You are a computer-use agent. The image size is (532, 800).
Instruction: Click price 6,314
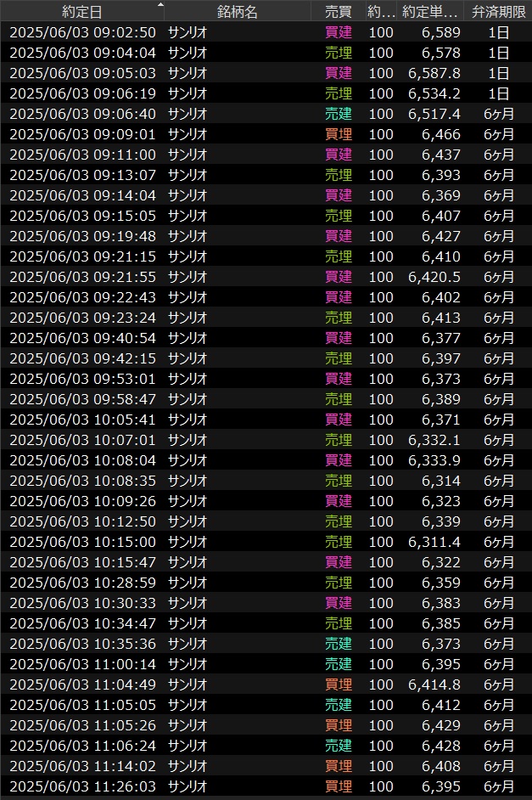(440, 482)
